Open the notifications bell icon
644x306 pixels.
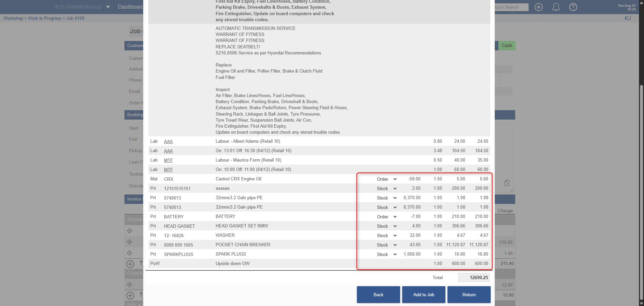pyautogui.click(x=556, y=7)
